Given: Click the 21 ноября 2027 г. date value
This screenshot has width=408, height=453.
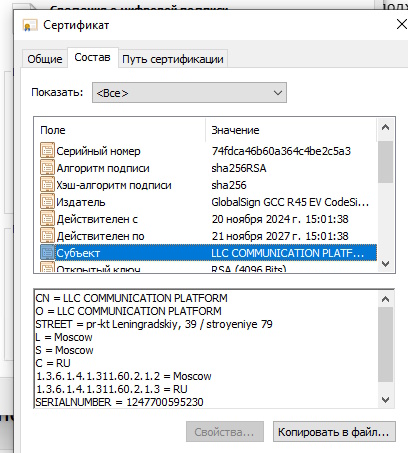Looking at the screenshot, I should 280,236.
